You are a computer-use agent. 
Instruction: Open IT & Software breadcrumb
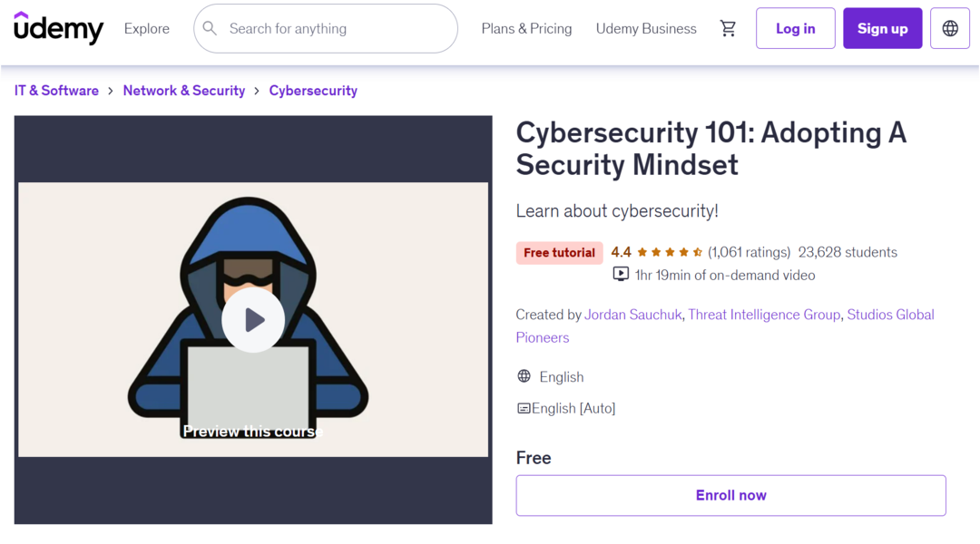[x=56, y=91]
